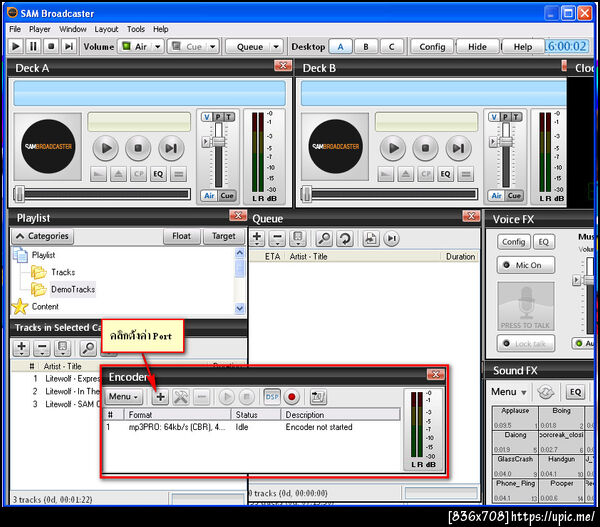The height and width of the screenshot is (527, 600).
Task: Open the EQ for Deck B
Action: [x=445, y=174]
